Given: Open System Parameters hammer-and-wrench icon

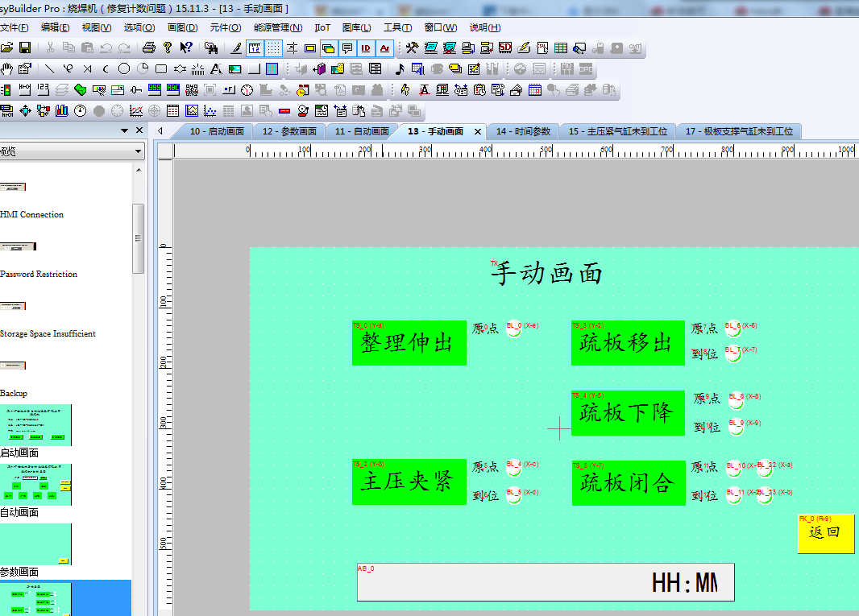Looking at the screenshot, I should 413,48.
